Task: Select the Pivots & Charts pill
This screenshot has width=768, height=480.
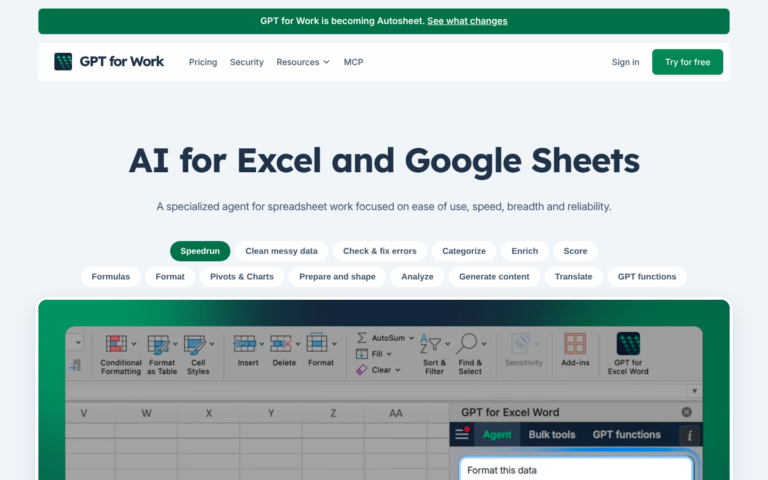Action: tap(242, 276)
